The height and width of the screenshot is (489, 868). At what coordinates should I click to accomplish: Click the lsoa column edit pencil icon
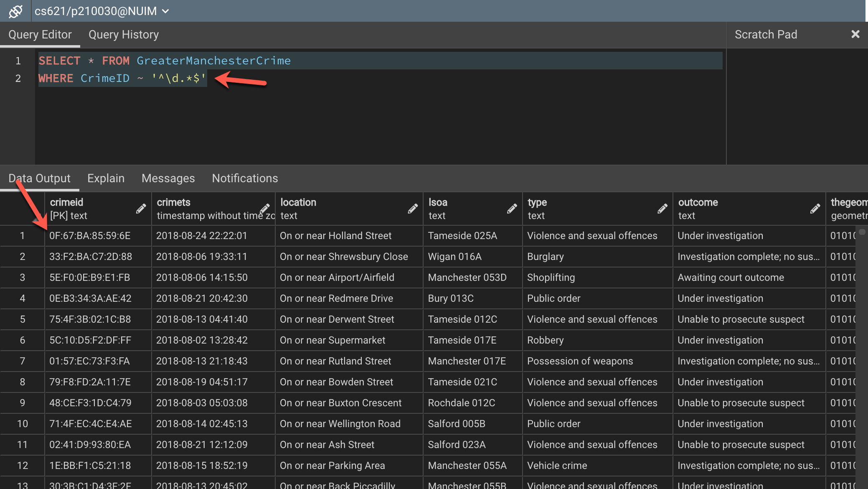tap(512, 209)
